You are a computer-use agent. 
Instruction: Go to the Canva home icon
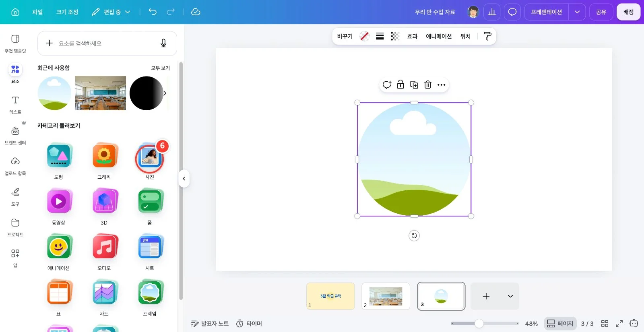15,12
